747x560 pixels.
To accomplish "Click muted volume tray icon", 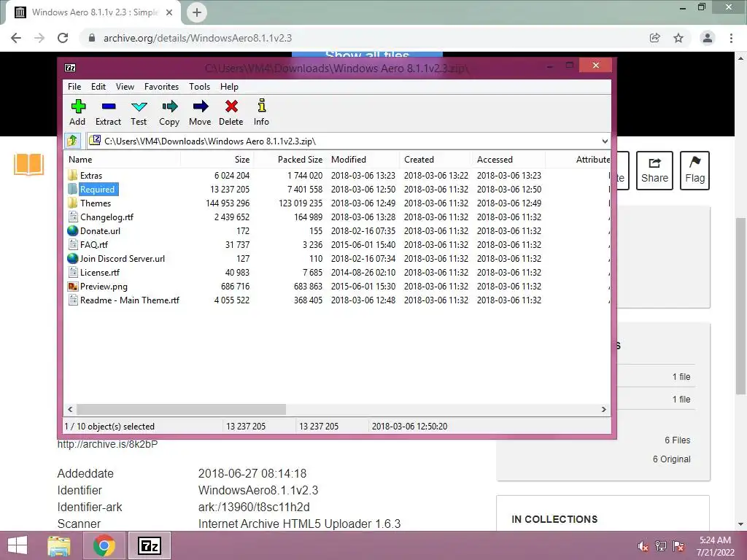I will (643, 546).
